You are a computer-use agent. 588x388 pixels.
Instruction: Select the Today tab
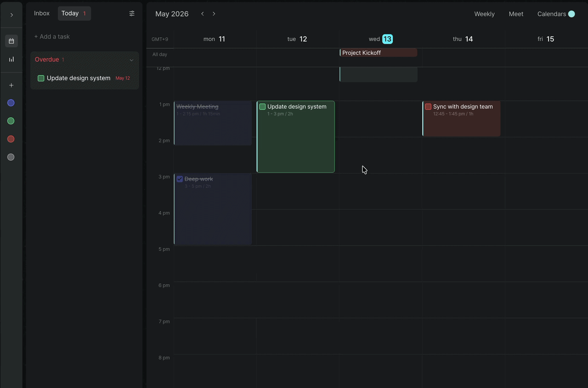click(x=74, y=13)
